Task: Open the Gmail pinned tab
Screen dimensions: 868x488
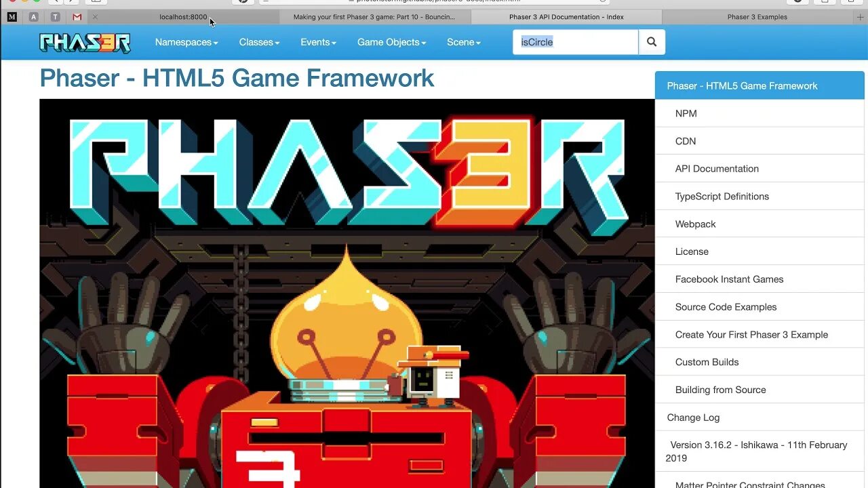Action: click(x=77, y=17)
